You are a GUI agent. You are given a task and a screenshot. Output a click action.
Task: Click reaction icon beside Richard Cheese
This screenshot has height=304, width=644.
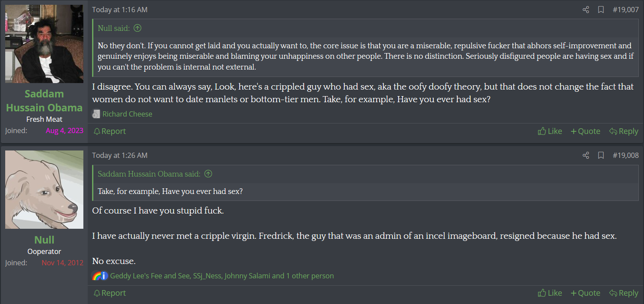[x=96, y=114]
